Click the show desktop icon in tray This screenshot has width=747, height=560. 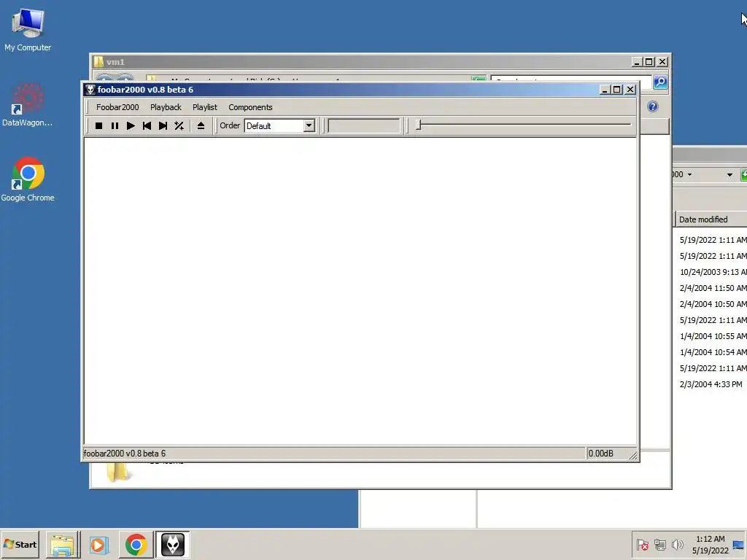(738, 545)
